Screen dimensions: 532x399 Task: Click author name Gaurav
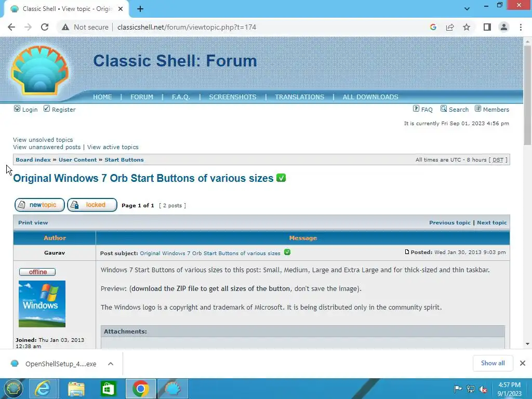click(55, 253)
